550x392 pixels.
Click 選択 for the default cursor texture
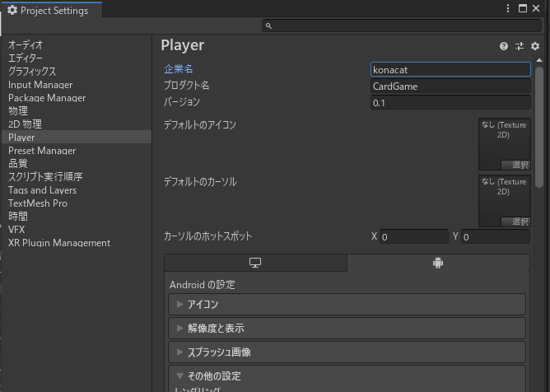coord(515,222)
